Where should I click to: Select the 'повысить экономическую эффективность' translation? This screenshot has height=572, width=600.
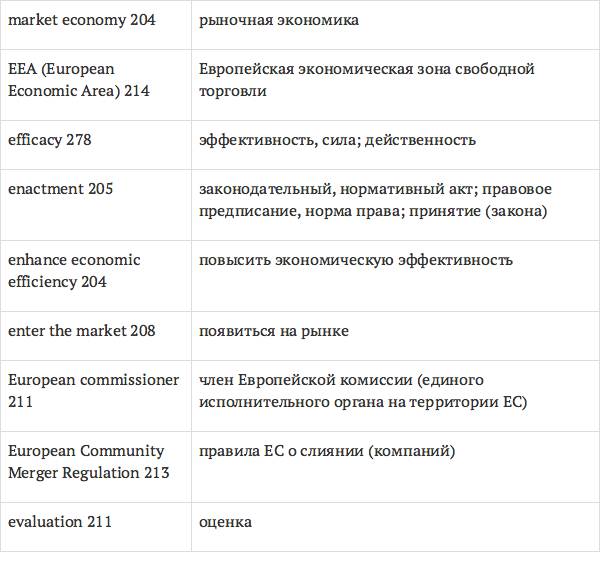point(356,260)
